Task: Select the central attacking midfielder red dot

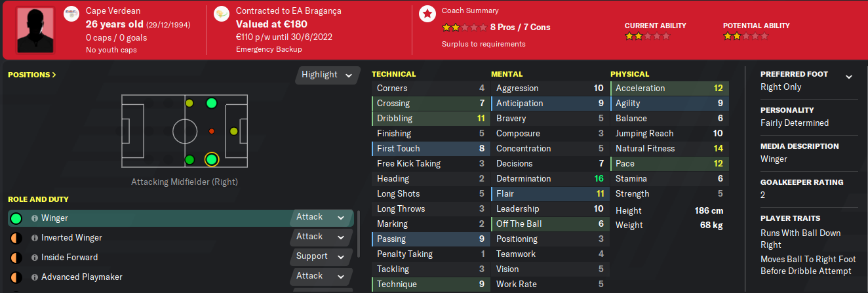Action: click(211, 131)
